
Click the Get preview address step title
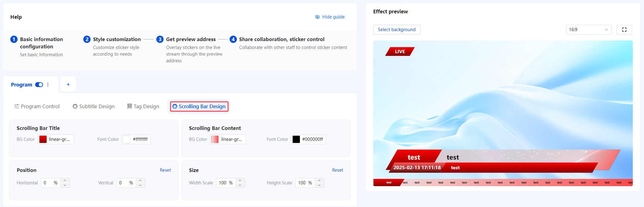click(x=191, y=39)
